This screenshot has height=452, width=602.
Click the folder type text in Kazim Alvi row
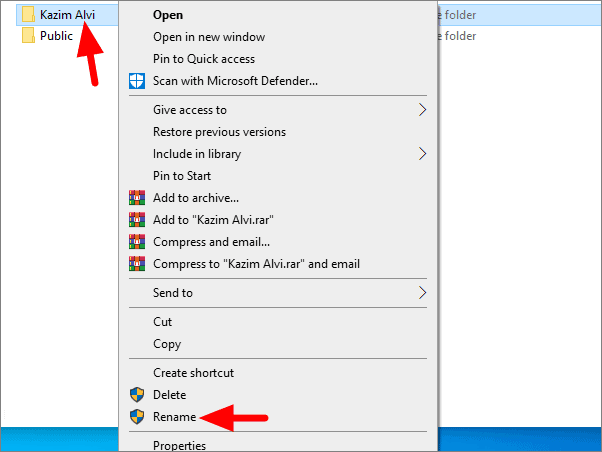pos(457,15)
